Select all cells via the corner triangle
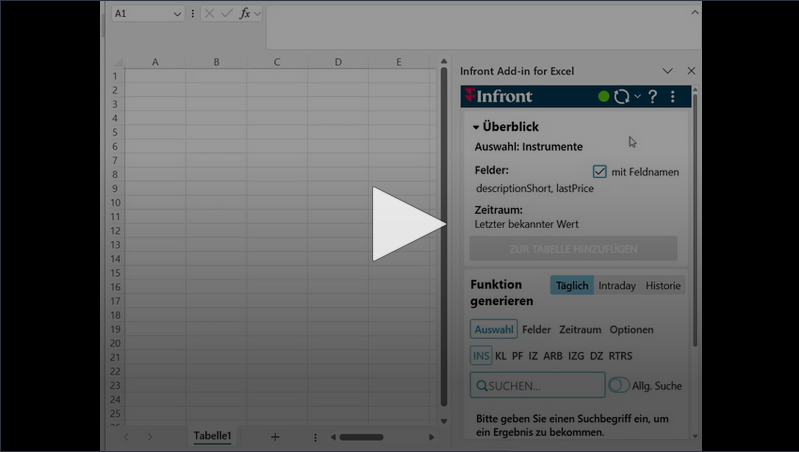Viewport: 799px width, 452px height. point(118,62)
